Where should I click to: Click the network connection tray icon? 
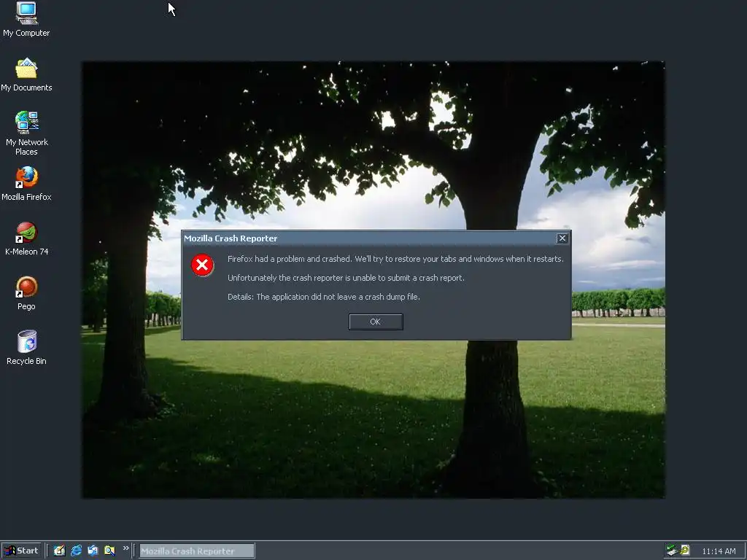click(x=672, y=551)
